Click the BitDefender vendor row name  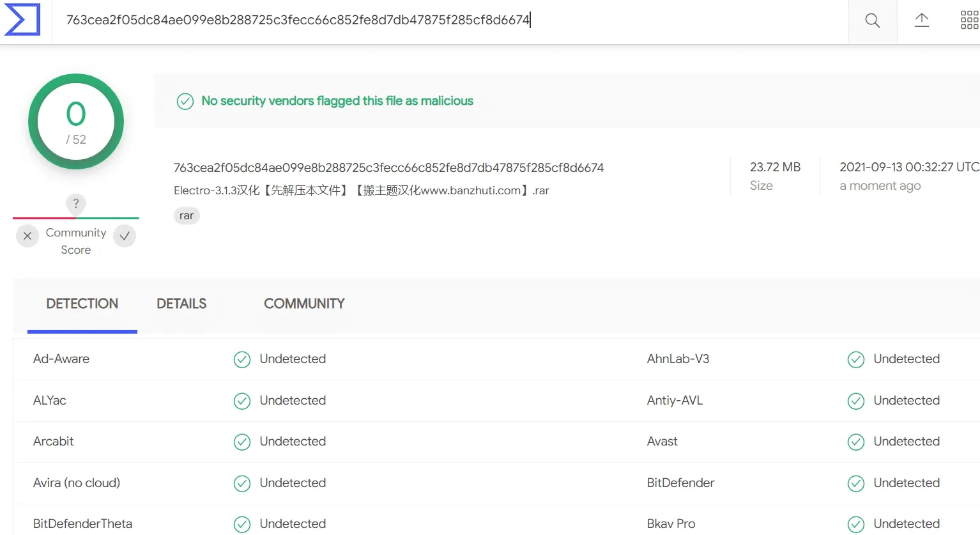coord(680,483)
